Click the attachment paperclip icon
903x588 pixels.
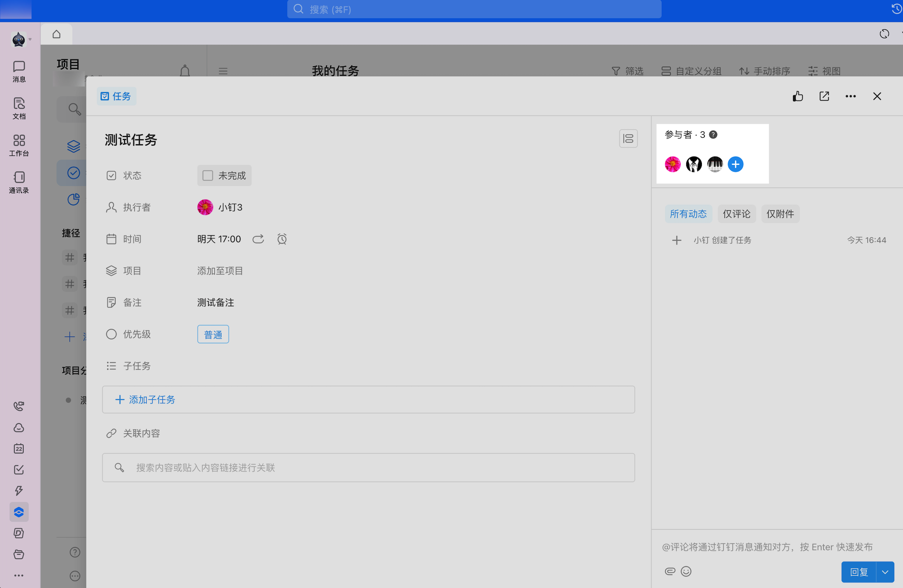click(x=670, y=571)
